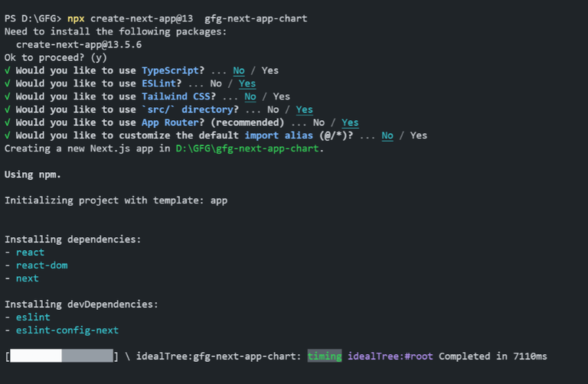The height and width of the screenshot is (384, 588).
Task: Choose the underlined No for Tailwind CSS
Action: click(250, 96)
